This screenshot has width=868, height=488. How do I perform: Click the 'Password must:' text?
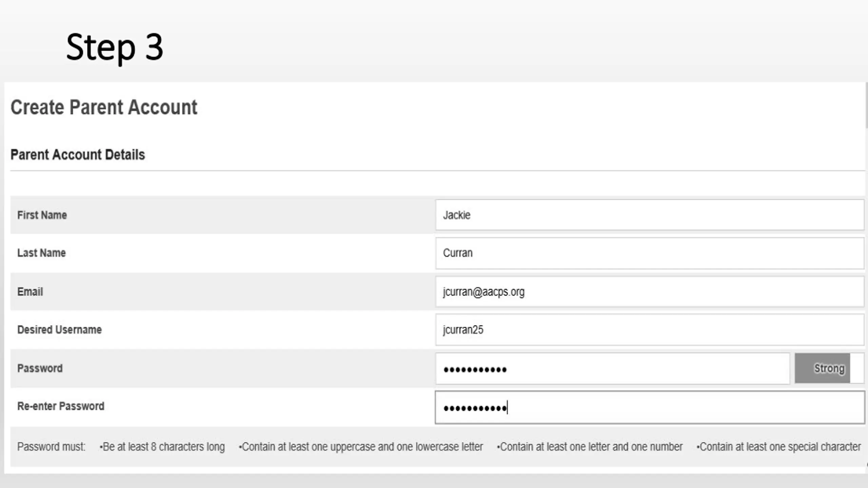tap(51, 447)
